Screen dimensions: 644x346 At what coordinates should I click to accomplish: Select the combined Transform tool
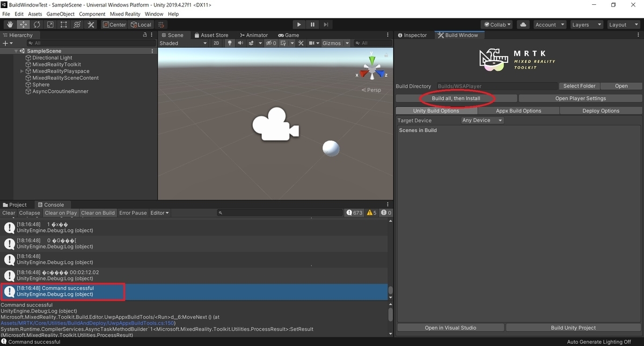[77, 25]
